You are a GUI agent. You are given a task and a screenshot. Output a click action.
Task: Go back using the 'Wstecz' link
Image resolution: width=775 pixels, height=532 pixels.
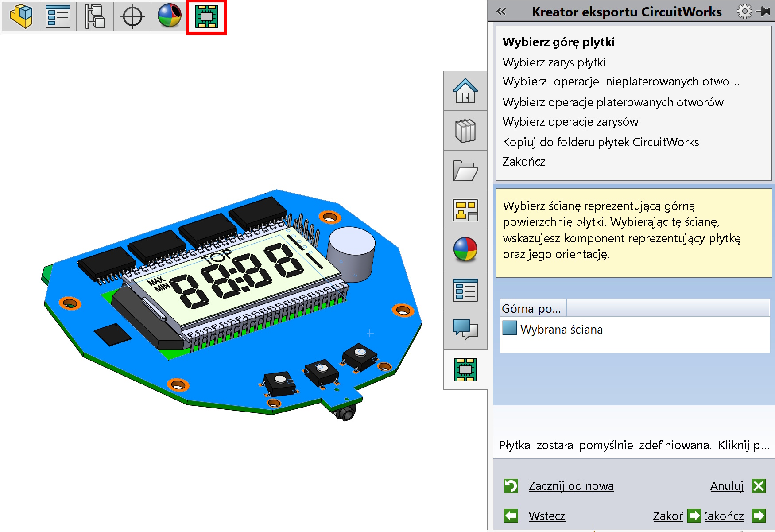pos(547,516)
